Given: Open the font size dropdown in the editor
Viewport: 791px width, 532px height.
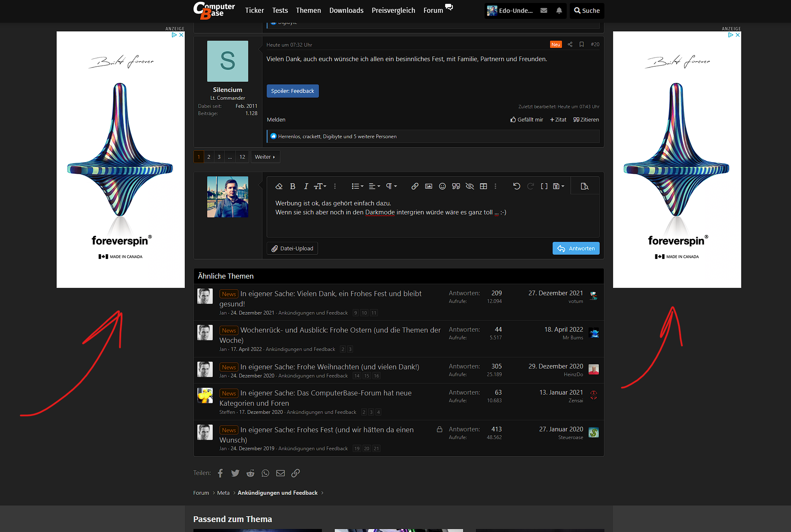Looking at the screenshot, I should (x=319, y=186).
